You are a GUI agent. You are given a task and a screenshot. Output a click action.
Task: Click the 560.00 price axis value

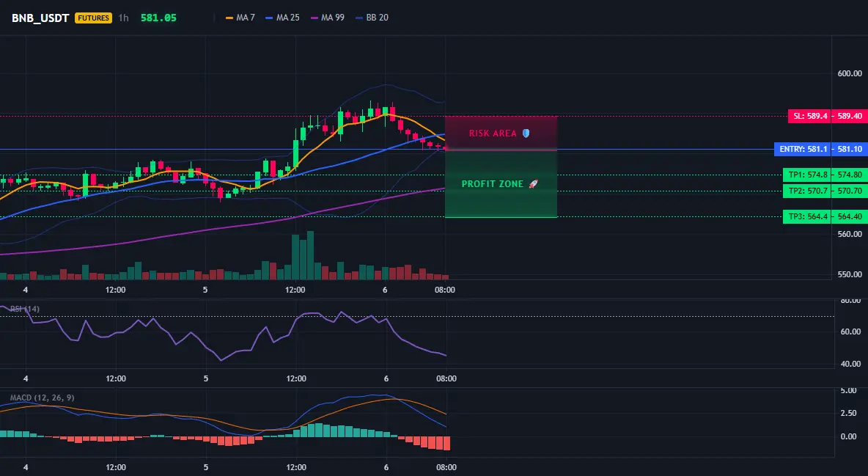850,234
